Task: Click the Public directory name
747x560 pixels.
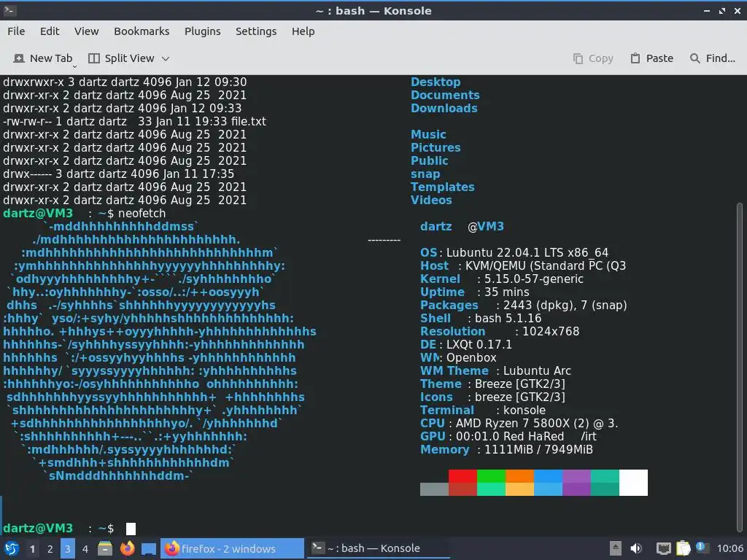Action: coord(429,160)
